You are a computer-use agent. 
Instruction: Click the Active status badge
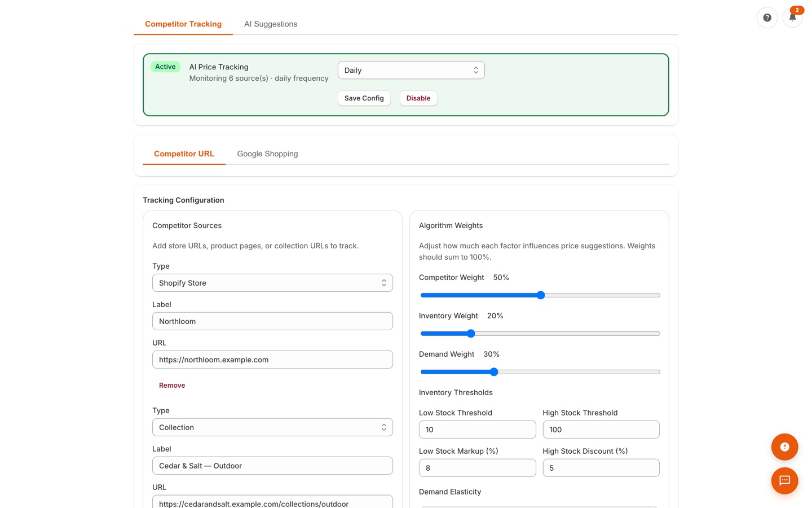point(165,67)
